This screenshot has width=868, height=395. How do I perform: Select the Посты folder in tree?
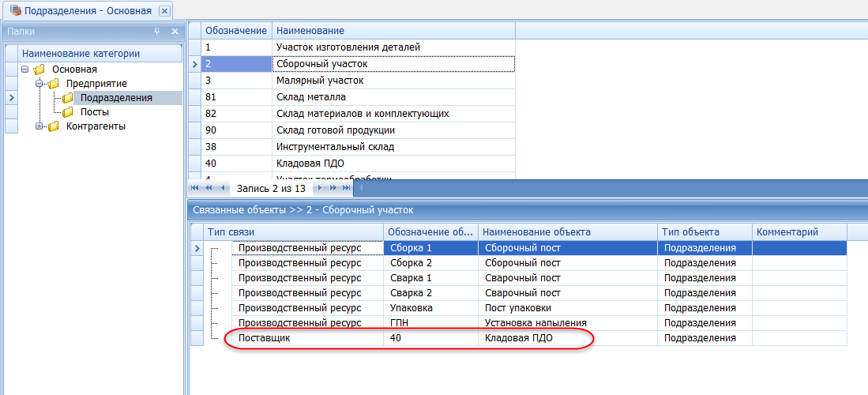(94, 112)
